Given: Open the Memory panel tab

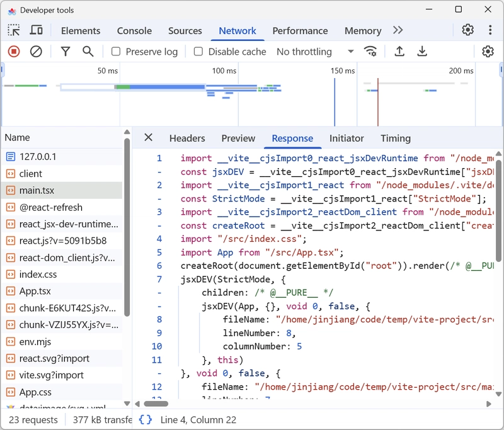Looking at the screenshot, I should coord(363,30).
